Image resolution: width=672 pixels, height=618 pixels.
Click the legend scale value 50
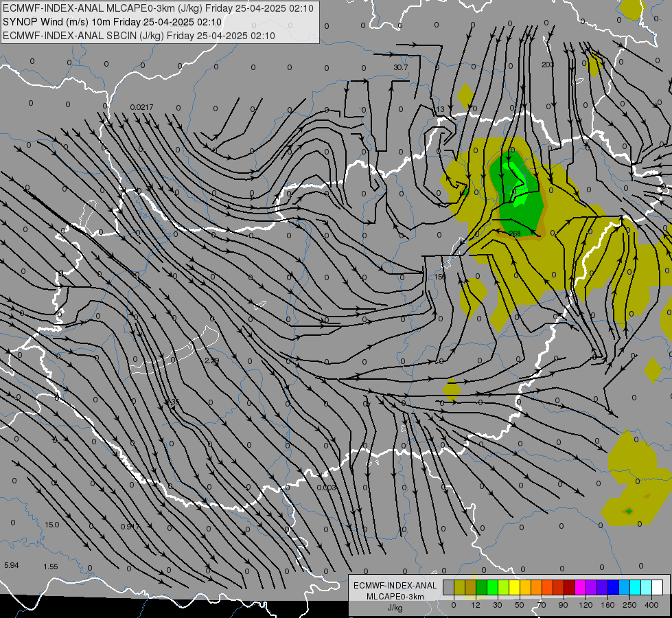520,605
